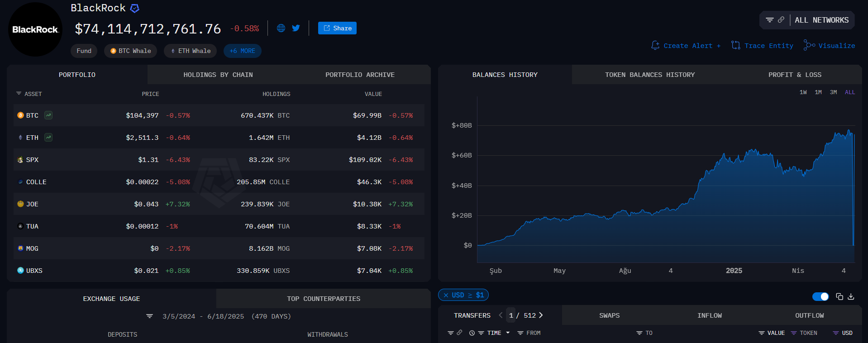
Task: Click the transfers header link icon
Action: pos(459,333)
